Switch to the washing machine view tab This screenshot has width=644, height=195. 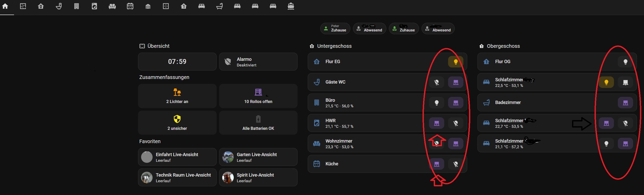(94, 6)
